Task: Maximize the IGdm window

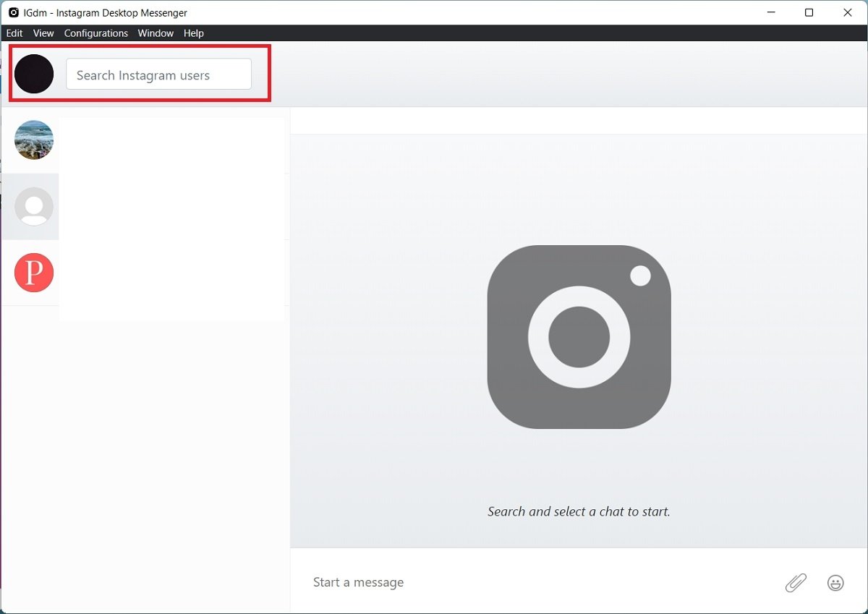Action: click(809, 12)
